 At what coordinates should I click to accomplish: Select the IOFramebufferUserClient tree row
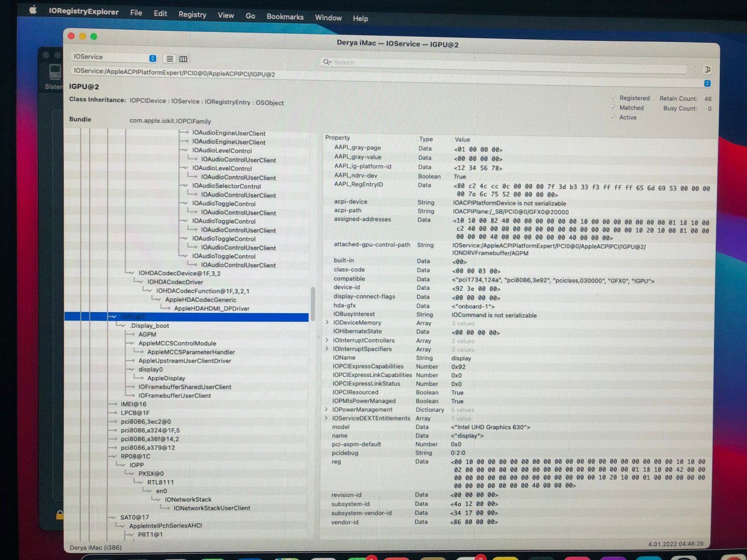[174, 396]
